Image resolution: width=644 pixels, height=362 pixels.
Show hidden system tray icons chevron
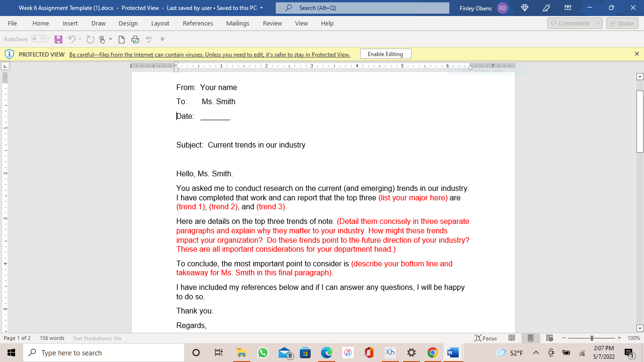click(x=536, y=353)
